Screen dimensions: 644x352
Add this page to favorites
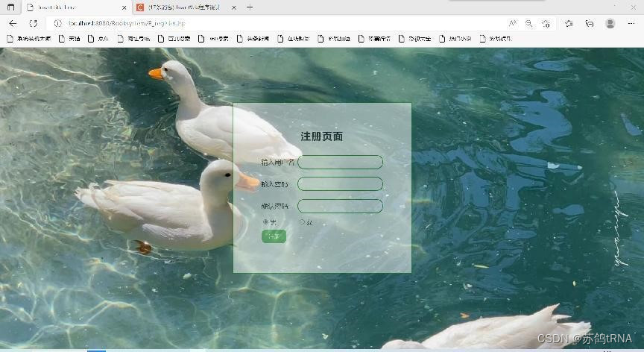pos(546,23)
